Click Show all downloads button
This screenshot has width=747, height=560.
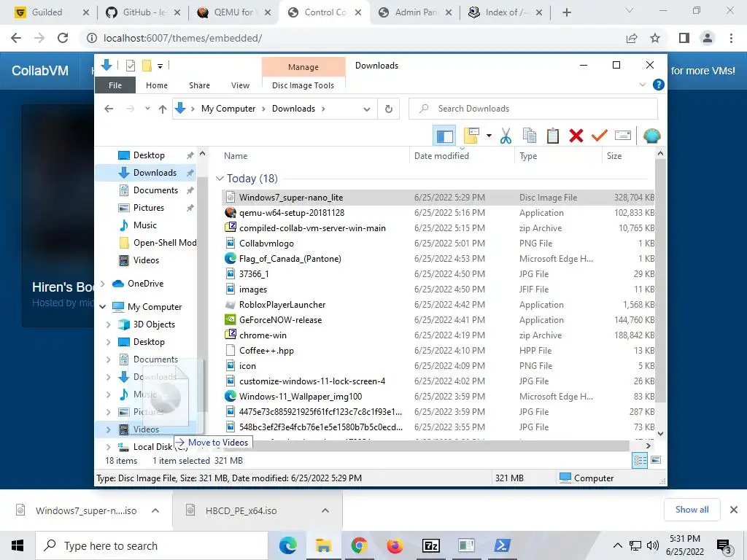[692, 510]
